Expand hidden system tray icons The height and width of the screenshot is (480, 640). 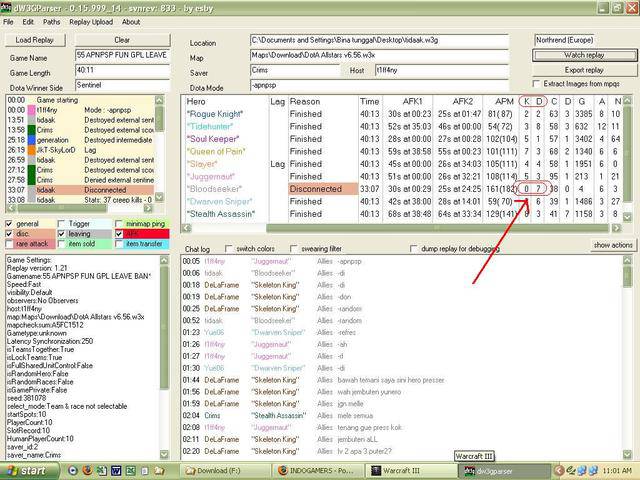pyautogui.click(x=559, y=471)
